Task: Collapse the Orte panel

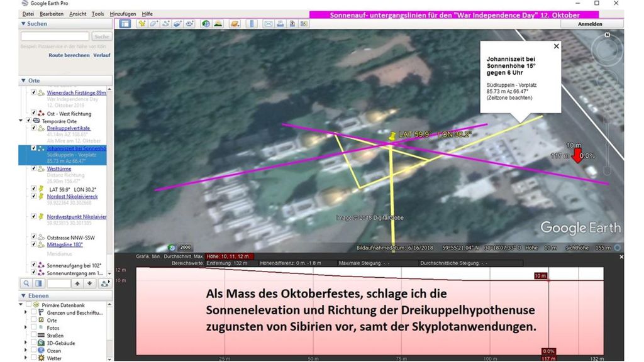Action: (x=23, y=80)
